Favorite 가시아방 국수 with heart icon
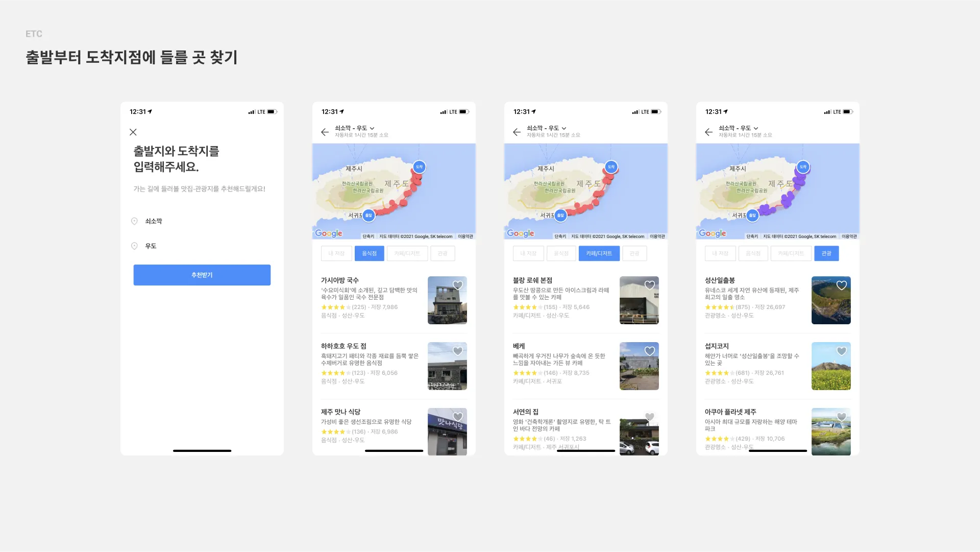This screenshot has width=980, height=552. [458, 285]
